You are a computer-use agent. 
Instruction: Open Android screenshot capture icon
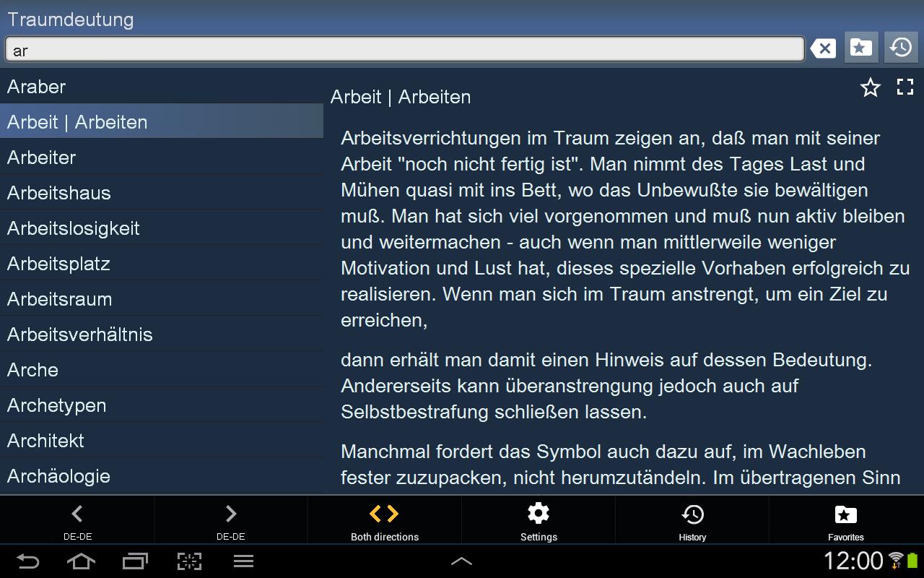click(189, 561)
